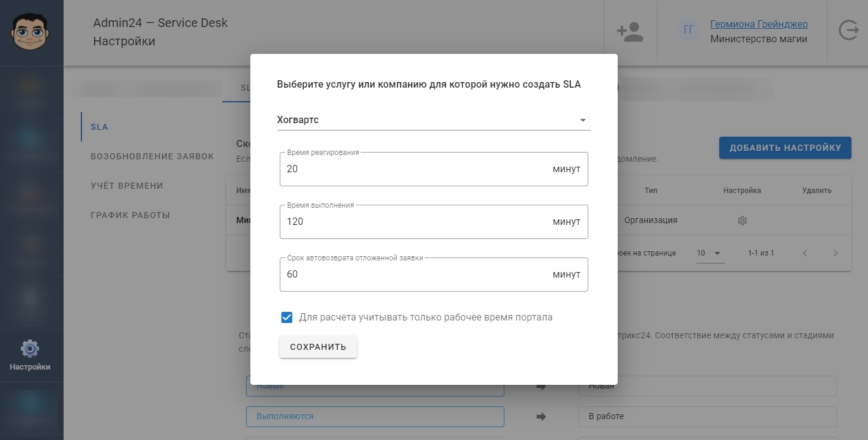Click the ГГ user avatar circle
The image size is (868, 440).
click(x=689, y=29)
